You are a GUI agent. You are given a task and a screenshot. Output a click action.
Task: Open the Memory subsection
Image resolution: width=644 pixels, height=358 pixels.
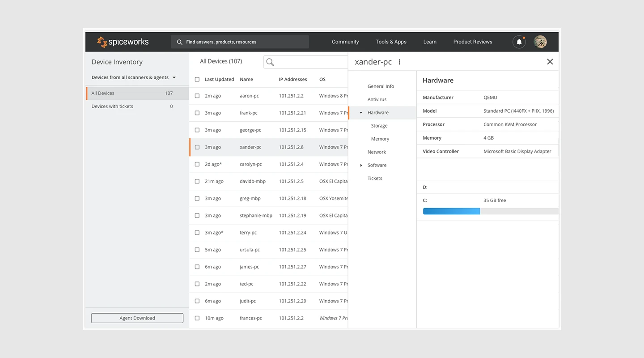(380, 139)
